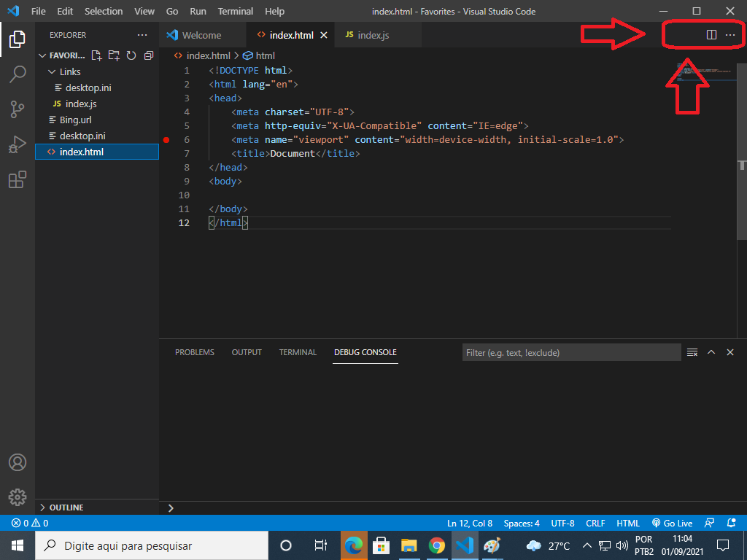Toggle the breakpoint on line 6
Image resolution: width=747 pixels, height=560 pixels.
point(166,139)
